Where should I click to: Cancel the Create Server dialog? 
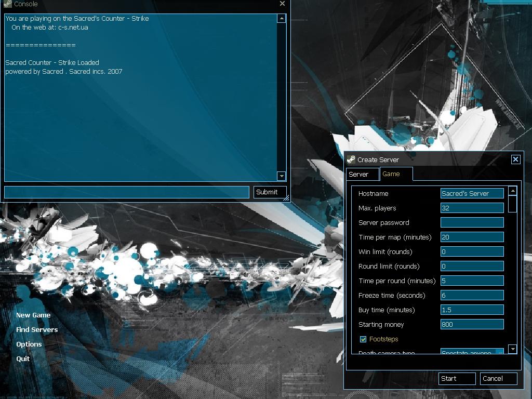tap(498, 378)
